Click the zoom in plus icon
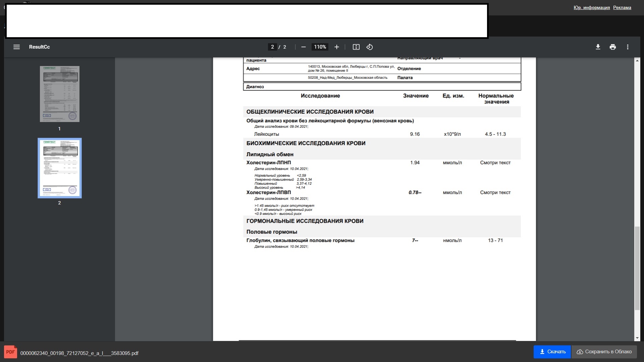Viewport: 644px width, 362px height. click(x=337, y=47)
